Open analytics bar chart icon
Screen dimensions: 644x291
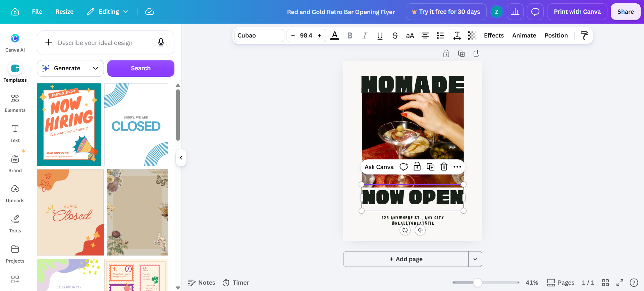click(515, 12)
